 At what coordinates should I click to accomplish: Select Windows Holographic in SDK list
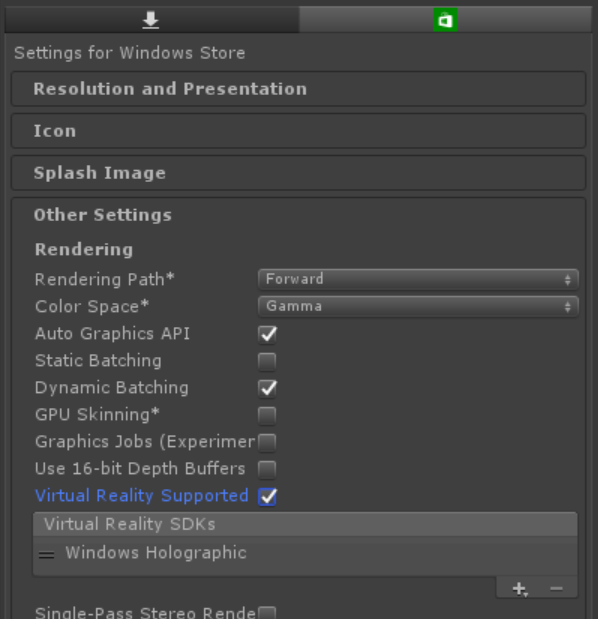click(306, 553)
